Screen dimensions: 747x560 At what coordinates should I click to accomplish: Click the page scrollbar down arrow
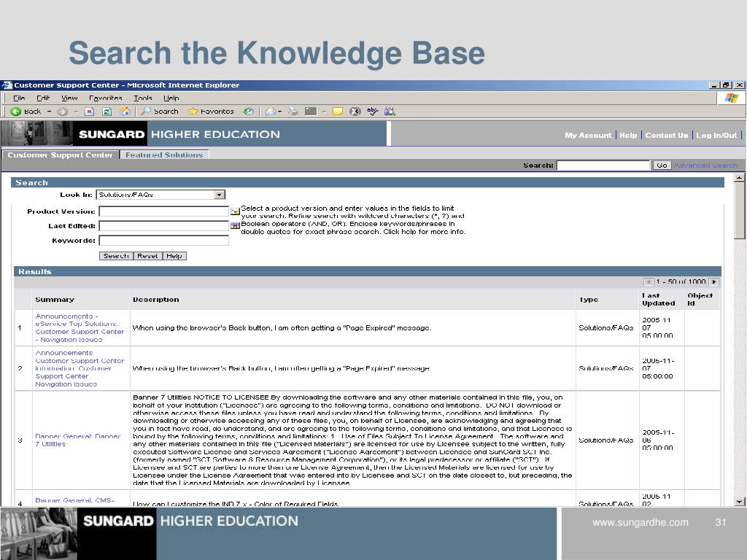point(739,502)
